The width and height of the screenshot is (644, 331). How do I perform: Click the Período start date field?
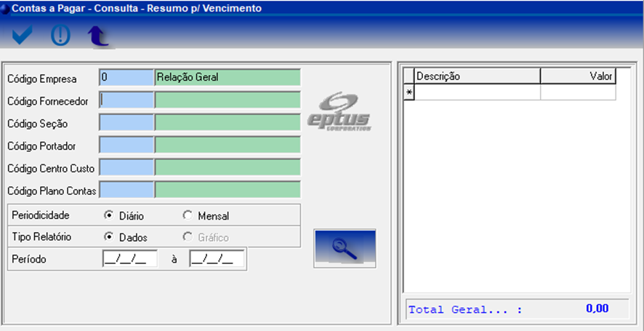pos(129,259)
